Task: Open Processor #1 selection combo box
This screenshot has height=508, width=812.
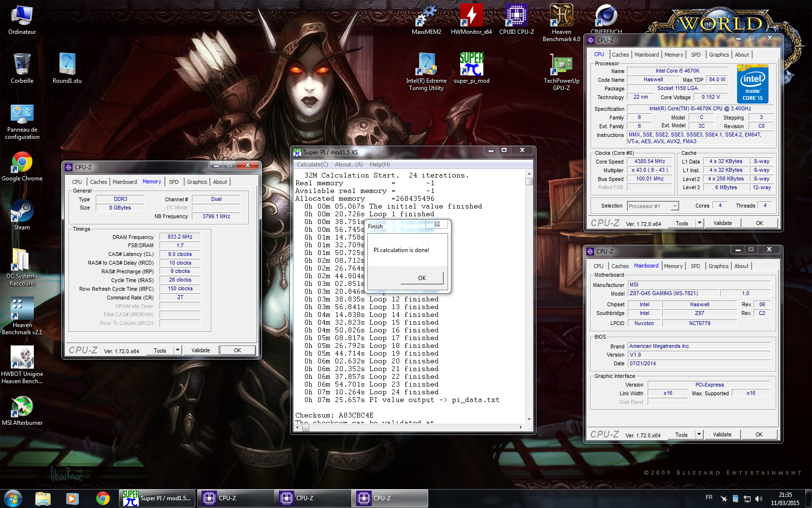Action: [x=653, y=206]
